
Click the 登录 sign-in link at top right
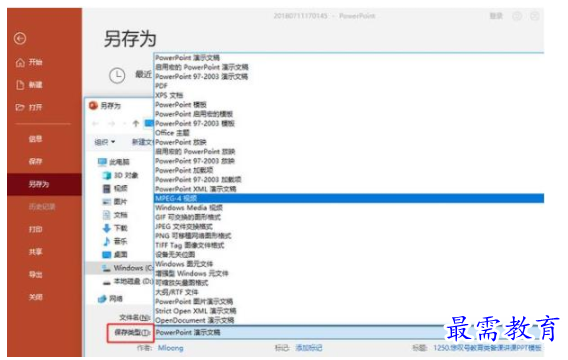tap(496, 16)
